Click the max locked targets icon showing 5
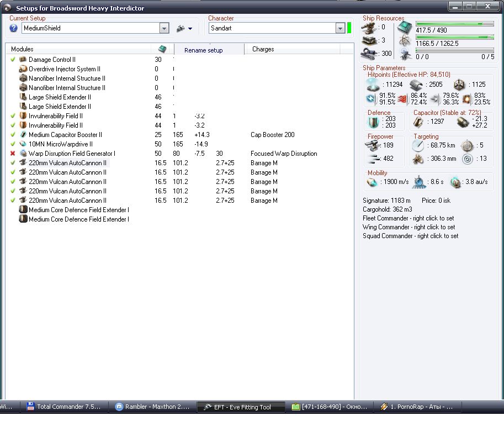The image size is (504, 421). pos(467,146)
